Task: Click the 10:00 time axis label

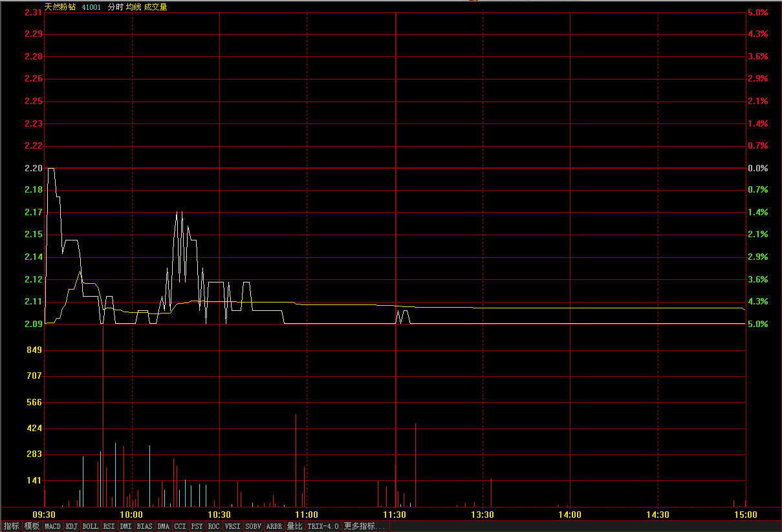Action: click(x=132, y=515)
